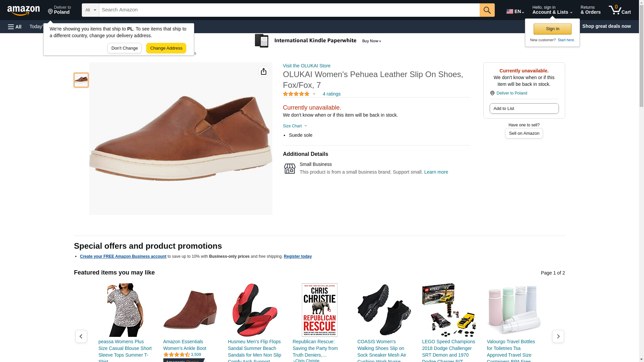Click the Change Address button
The height and width of the screenshot is (362, 644).
pyautogui.click(x=166, y=48)
